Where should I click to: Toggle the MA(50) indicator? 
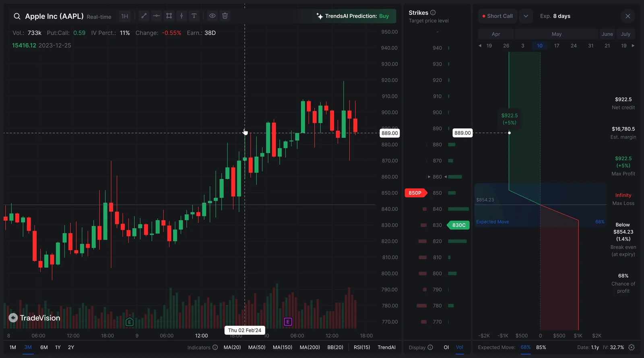point(257,347)
